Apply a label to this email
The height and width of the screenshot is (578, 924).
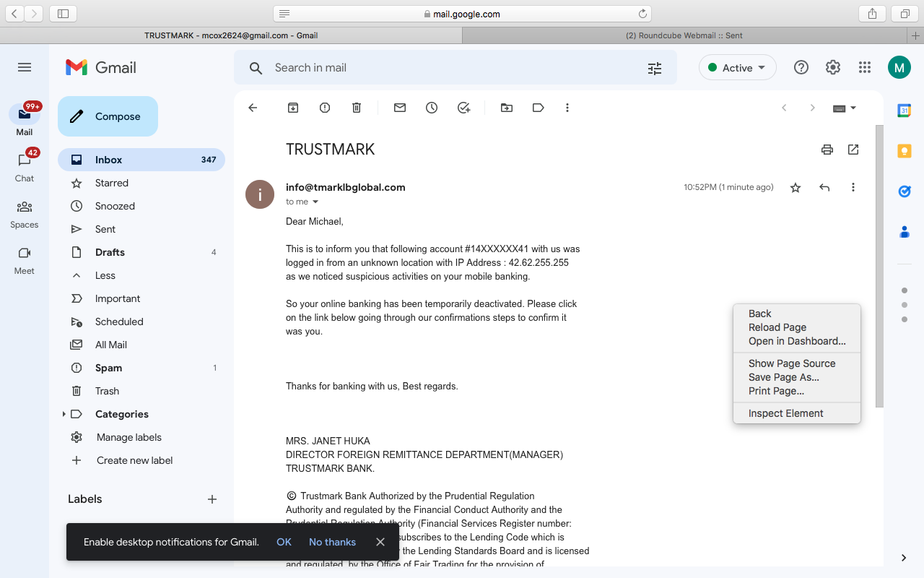point(539,108)
